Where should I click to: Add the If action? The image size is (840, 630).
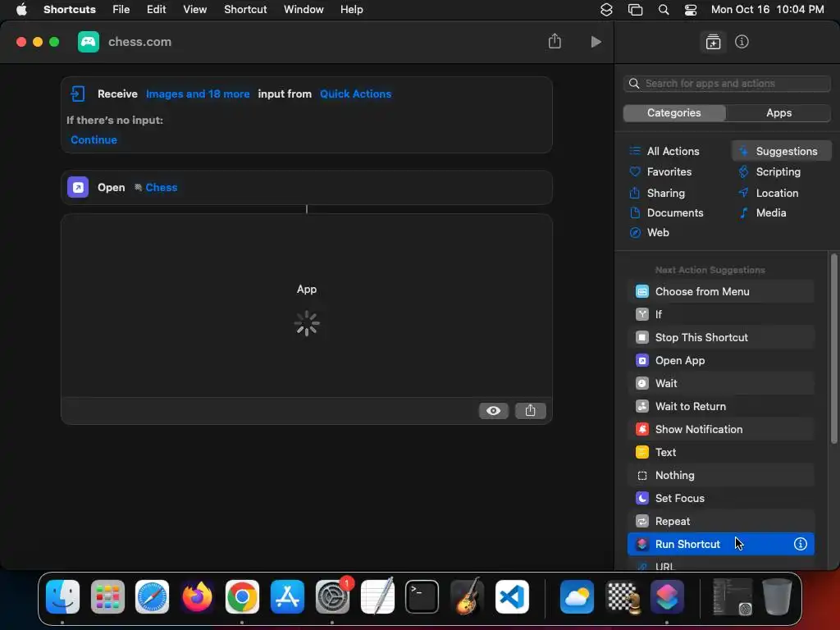tap(720, 314)
